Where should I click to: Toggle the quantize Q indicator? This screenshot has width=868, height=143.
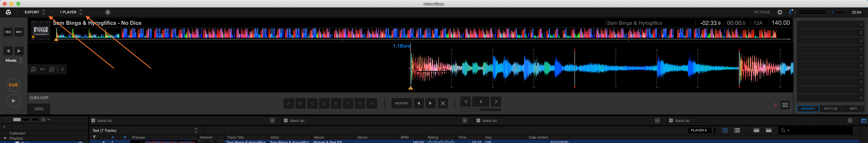tap(775, 105)
